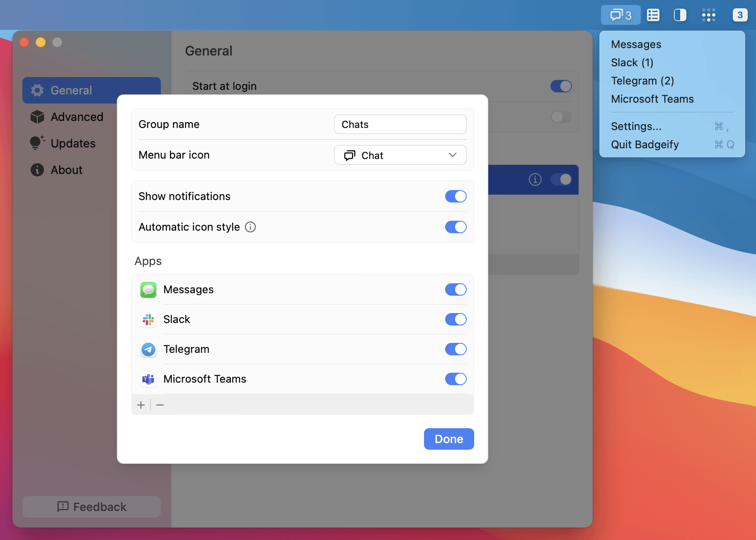Toggle the switch below Start at login
This screenshot has height=540, width=756.
[x=561, y=117]
